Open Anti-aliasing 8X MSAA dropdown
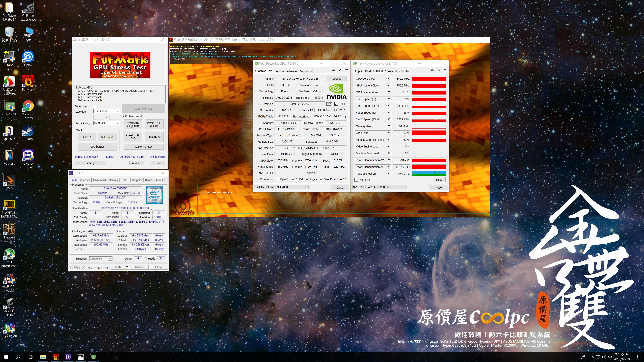Viewport: 644px width, 362px height. click(106, 123)
